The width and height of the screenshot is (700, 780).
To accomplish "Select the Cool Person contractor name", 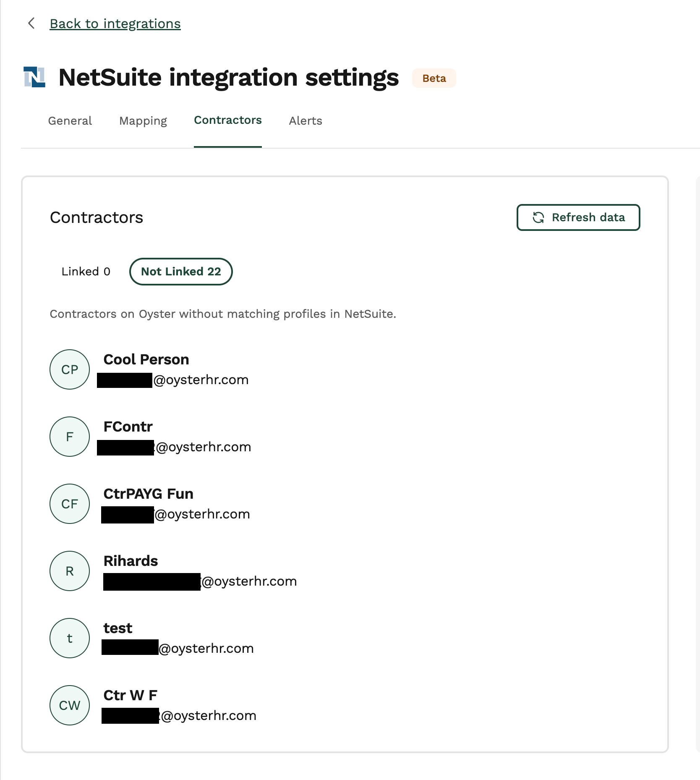I will 146,360.
